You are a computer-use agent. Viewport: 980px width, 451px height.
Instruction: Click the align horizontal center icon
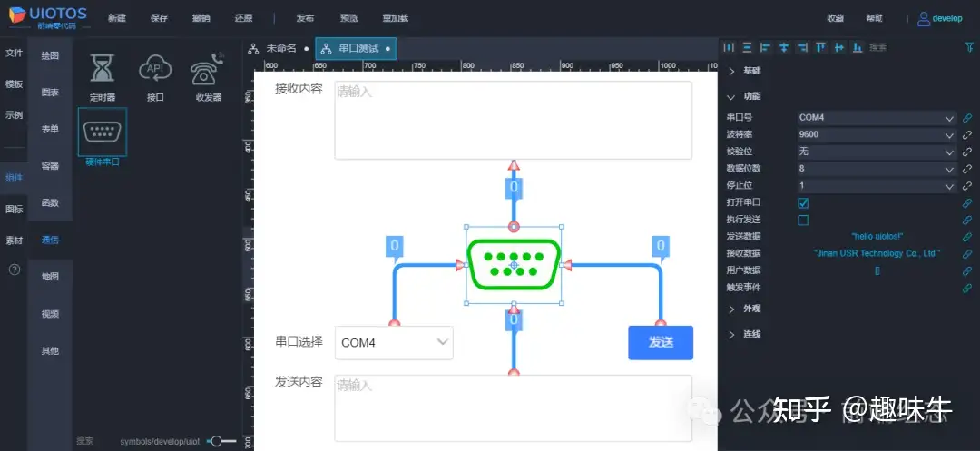click(x=784, y=47)
